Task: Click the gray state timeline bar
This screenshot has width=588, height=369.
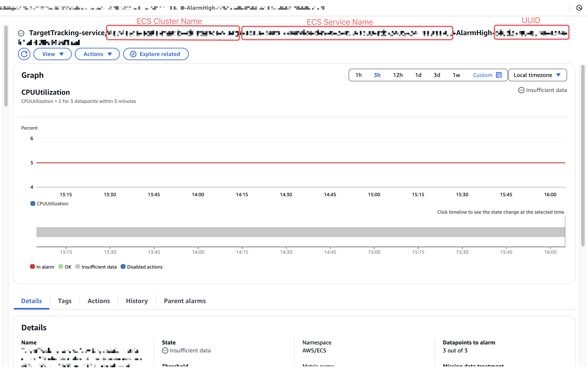Action: click(x=300, y=232)
